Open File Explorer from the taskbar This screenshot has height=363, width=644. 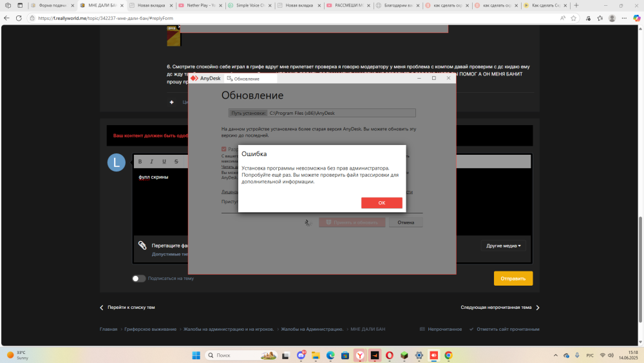click(316, 355)
